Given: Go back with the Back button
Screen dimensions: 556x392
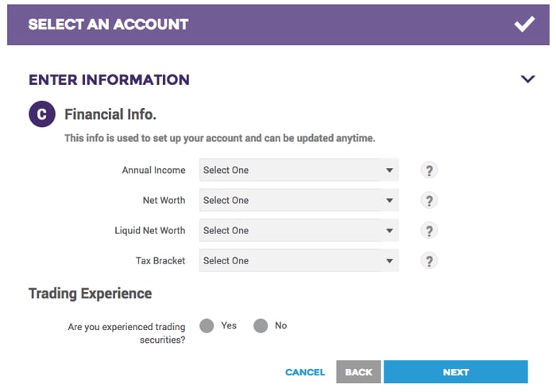Looking at the screenshot, I should [x=358, y=372].
